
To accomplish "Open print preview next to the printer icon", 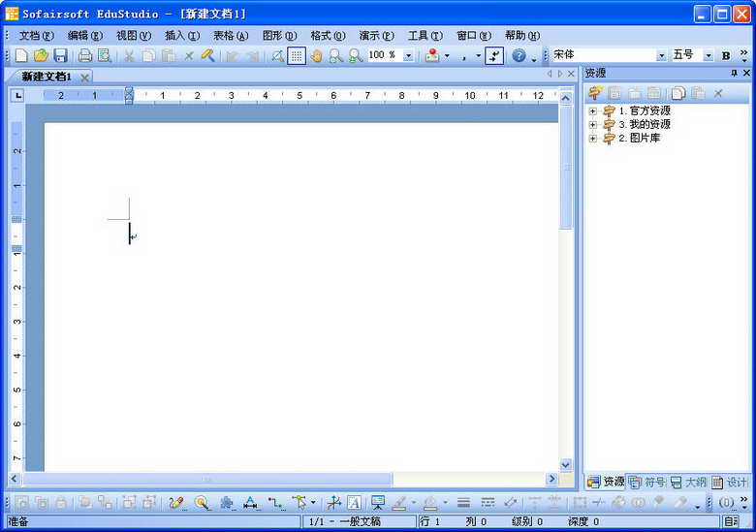I will point(104,55).
